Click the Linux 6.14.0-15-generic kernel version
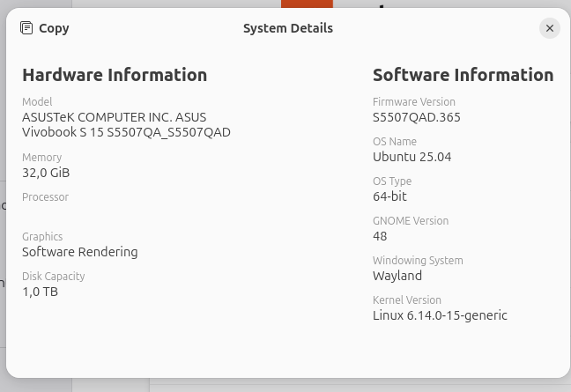 pos(440,315)
